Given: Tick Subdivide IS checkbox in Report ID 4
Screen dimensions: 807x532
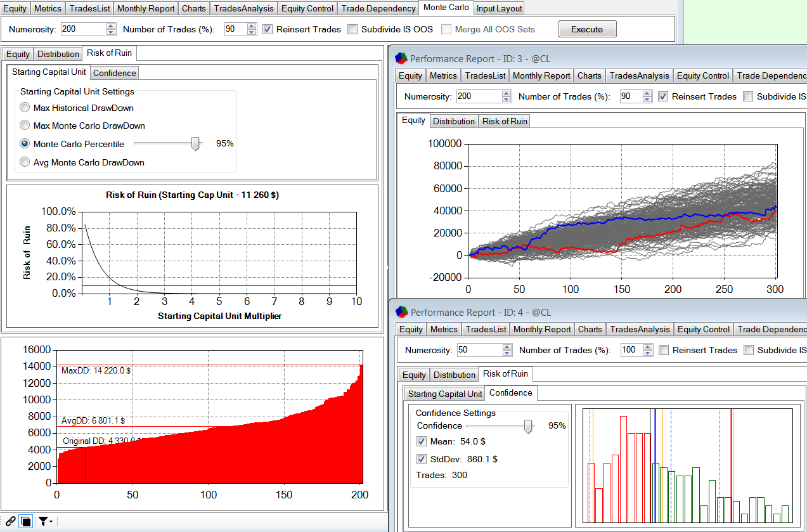Looking at the screenshot, I should tap(749, 350).
